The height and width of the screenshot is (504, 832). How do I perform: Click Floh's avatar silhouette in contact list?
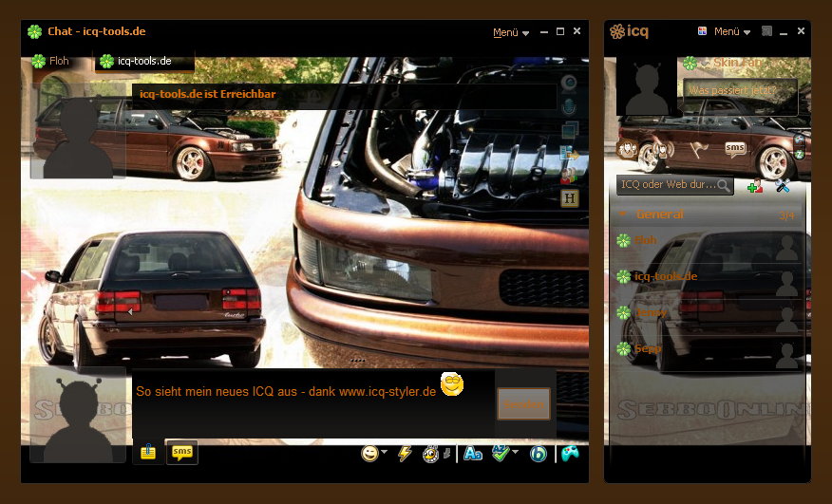click(x=786, y=248)
